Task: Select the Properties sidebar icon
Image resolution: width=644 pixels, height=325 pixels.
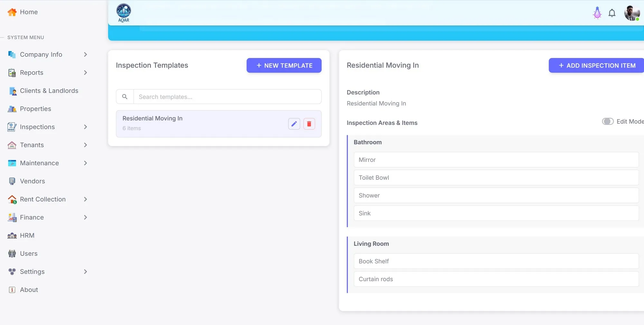Action: (x=12, y=109)
